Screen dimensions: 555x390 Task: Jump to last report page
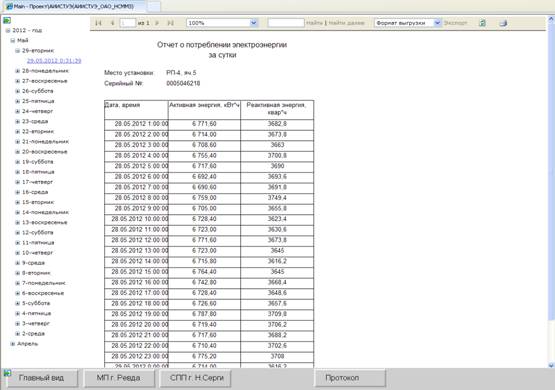pos(170,23)
